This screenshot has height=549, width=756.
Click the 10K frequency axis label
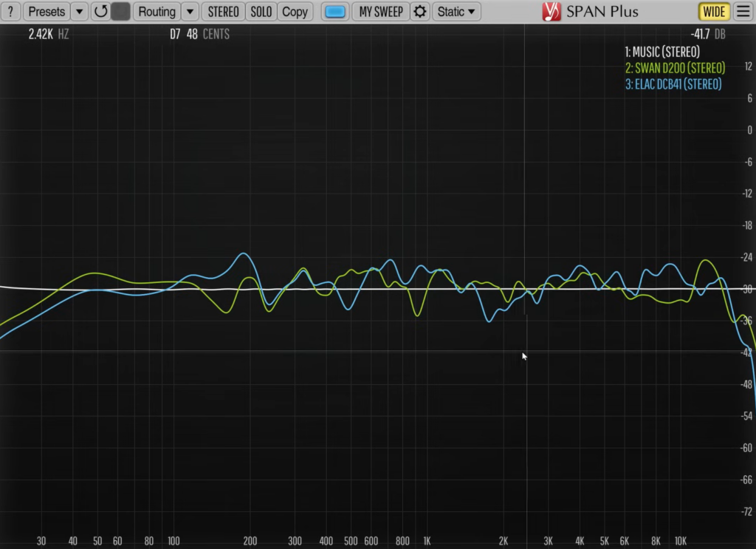coord(680,542)
